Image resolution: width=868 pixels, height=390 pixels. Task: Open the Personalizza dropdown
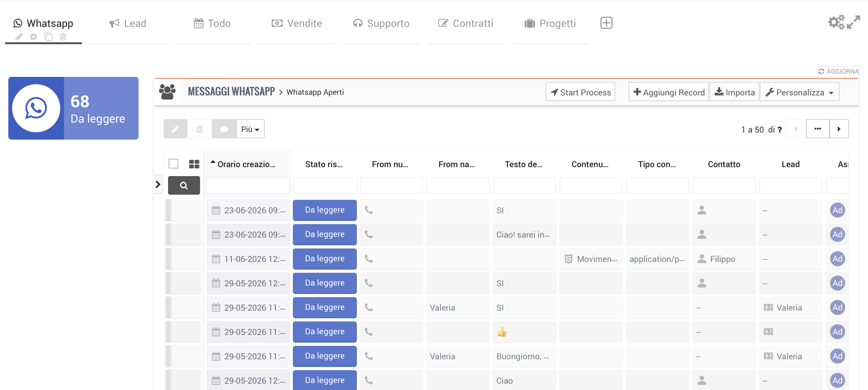click(800, 92)
